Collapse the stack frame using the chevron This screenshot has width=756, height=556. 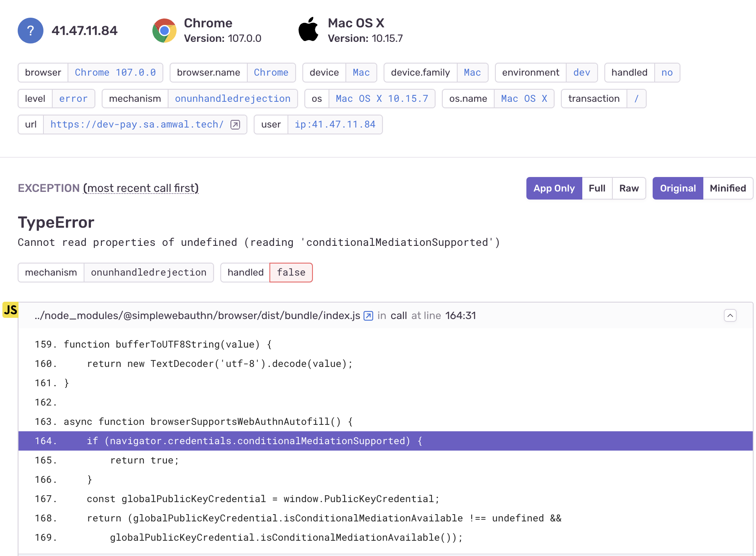(731, 315)
